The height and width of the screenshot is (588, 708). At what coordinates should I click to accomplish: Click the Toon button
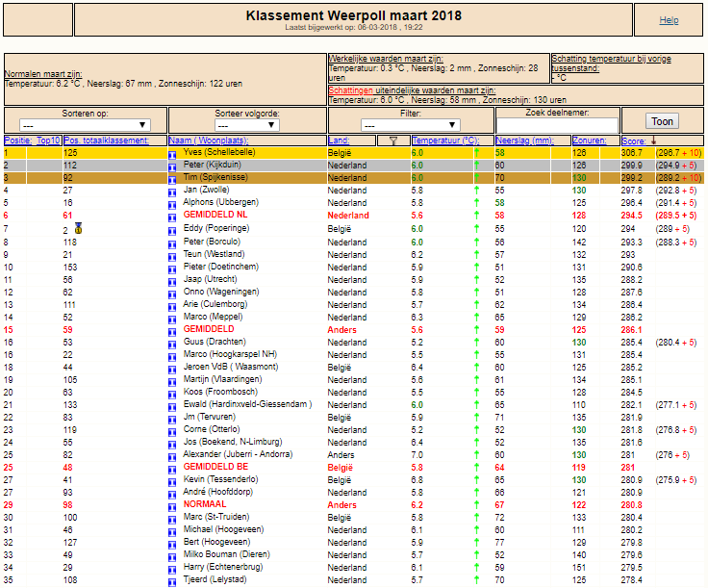pyautogui.click(x=662, y=121)
